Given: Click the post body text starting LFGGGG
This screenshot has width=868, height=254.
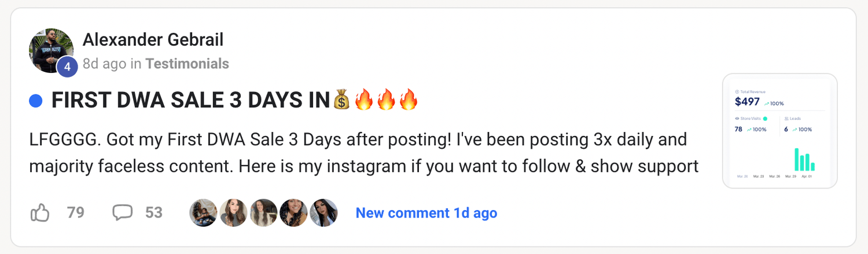Looking at the screenshot, I should (x=363, y=153).
